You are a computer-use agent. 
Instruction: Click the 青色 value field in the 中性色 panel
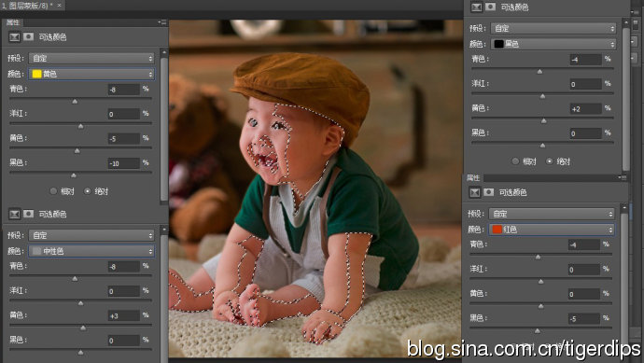[123, 267]
